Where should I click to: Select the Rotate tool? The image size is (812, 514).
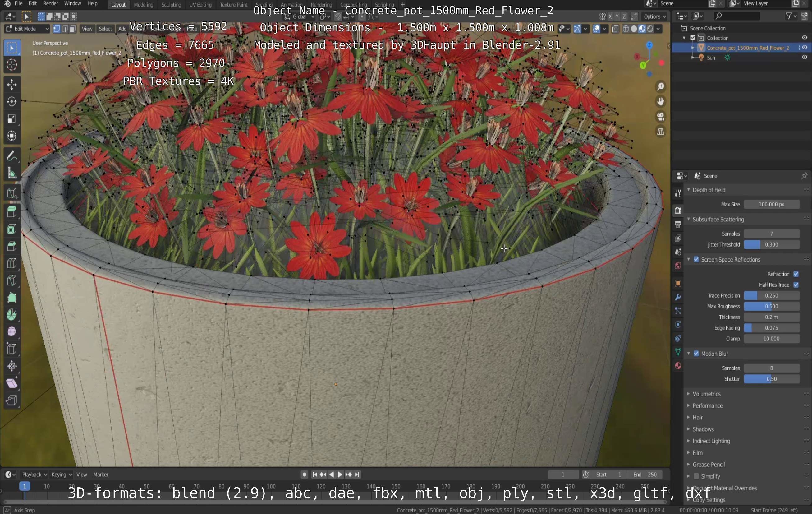[12, 102]
